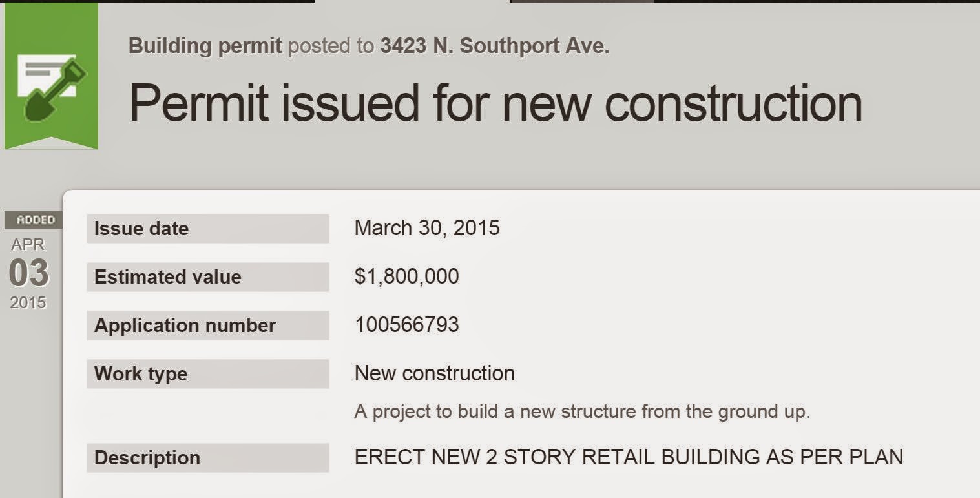Click the ADDED badge

click(x=35, y=220)
